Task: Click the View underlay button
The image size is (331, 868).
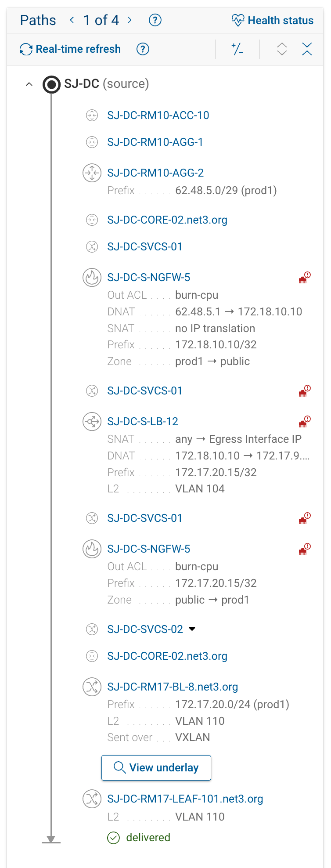Action: (156, 768)
